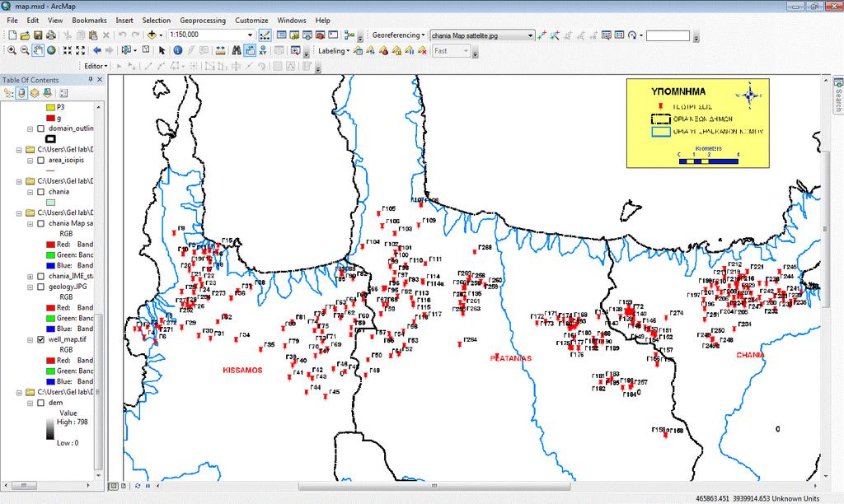Turn on the geology.JPG layer
844x504 pixels.
point(41,287)
